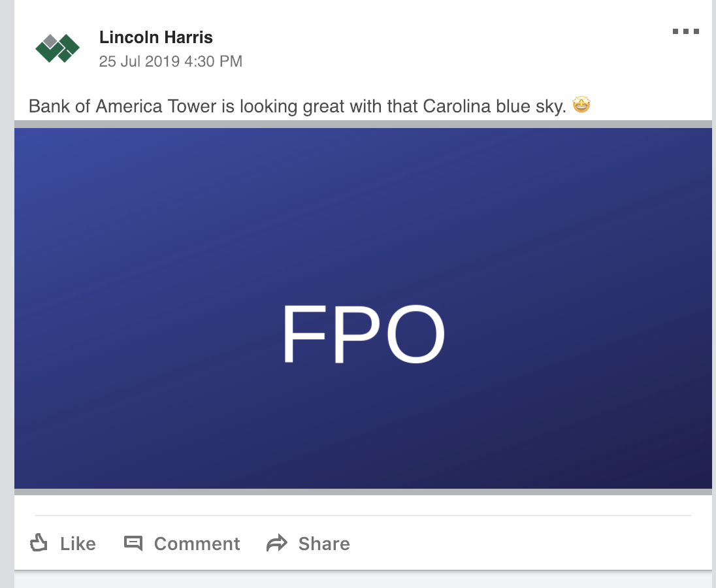Click the star-struck emoji in caption
The height and width of the screenshot is (588, 716).
pyautogui.click(x=581, y=105)
